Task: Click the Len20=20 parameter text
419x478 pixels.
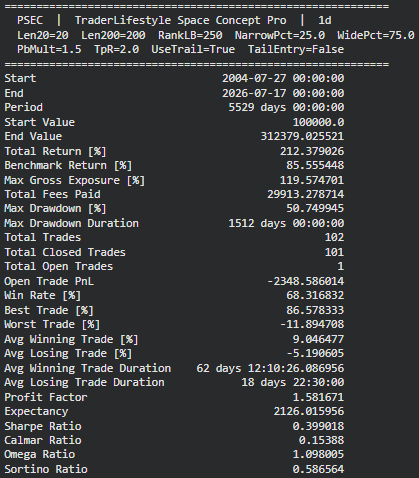Action: (43, 35)
